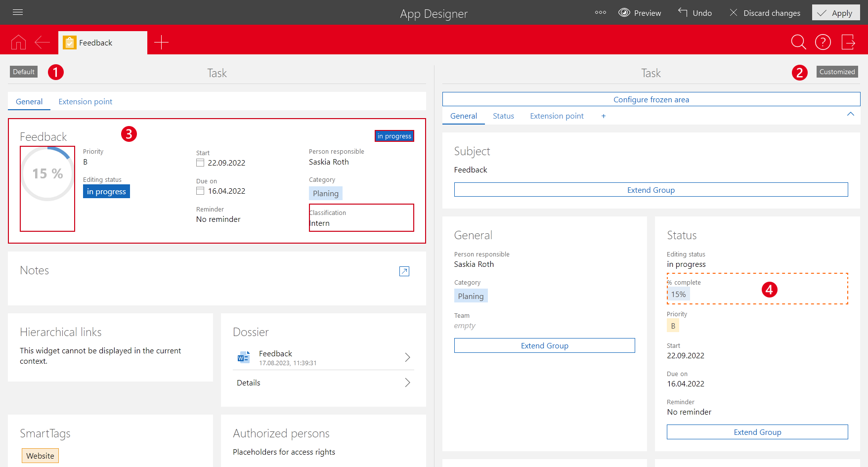Click the logout exit icon
The image size is (868, 467).
tap(848, 42)
